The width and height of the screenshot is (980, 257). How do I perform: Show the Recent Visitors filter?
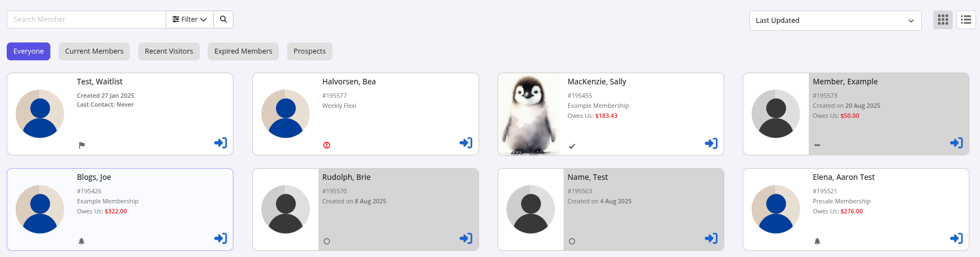(168, 51)
